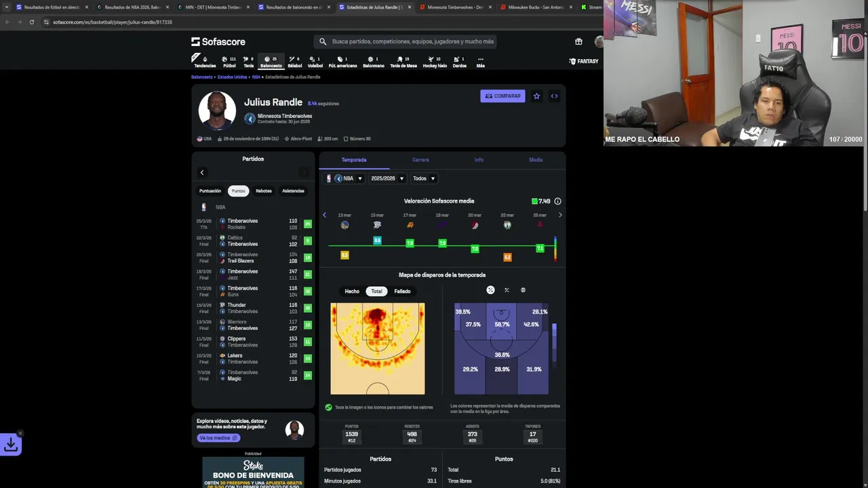Reload the page with browser refresh
This screenshot has width=868, height=488.
point(31,22)
